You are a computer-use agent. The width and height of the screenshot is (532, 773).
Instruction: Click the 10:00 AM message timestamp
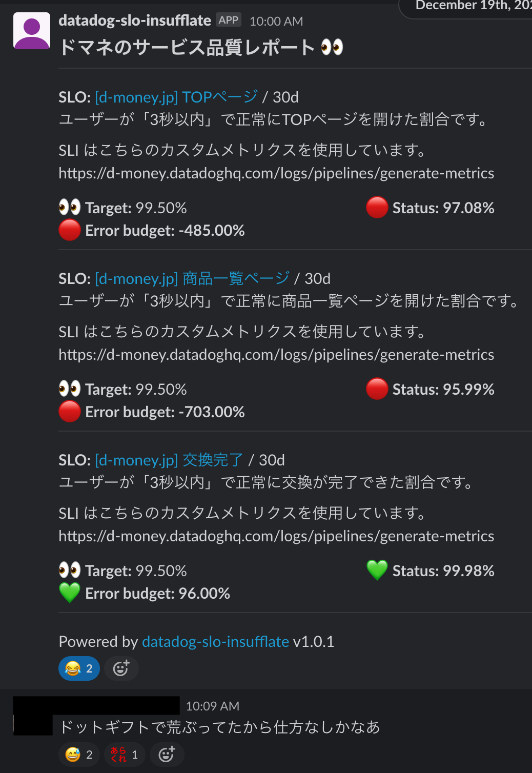tap(276, 21)
